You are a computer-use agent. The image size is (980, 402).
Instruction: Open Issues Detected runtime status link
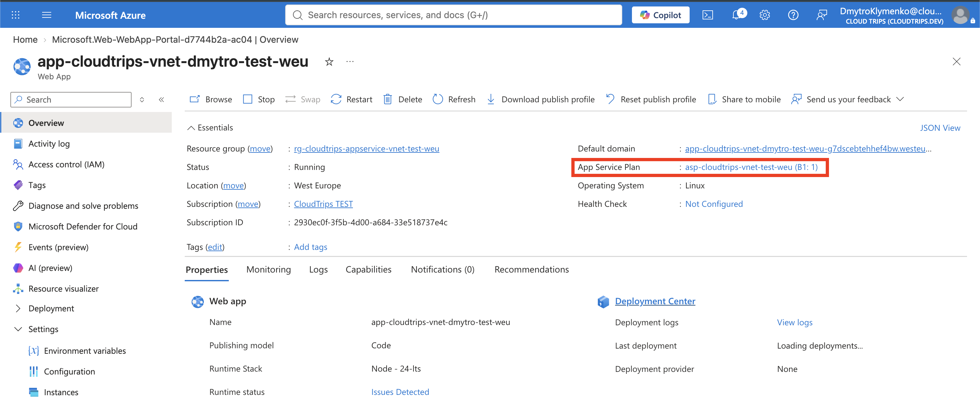click(400, 392)
